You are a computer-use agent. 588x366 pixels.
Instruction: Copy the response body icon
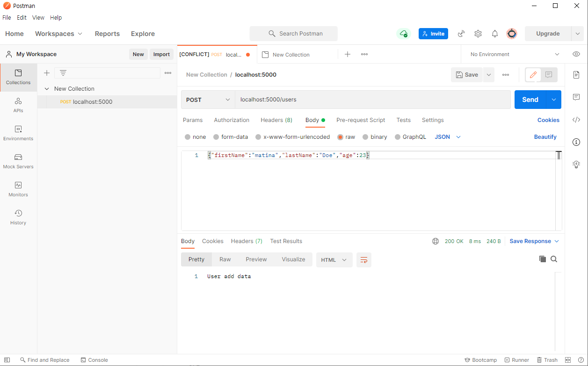543,259
